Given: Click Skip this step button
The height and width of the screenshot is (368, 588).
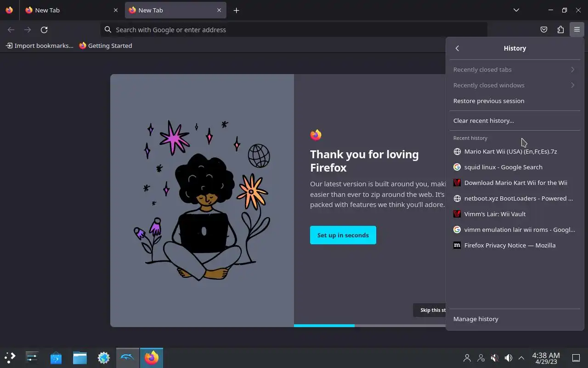Looking at the screenshot, I should (x=430, y=310).
